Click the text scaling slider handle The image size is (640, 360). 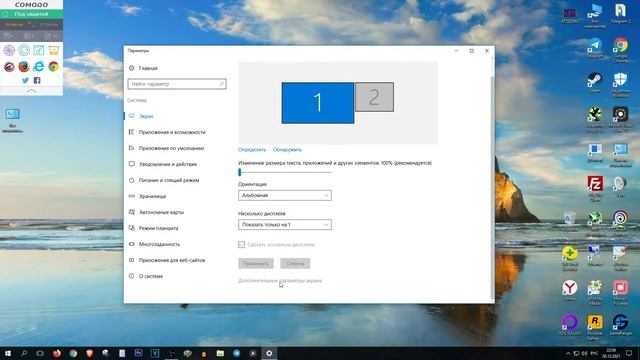[240, 172]
